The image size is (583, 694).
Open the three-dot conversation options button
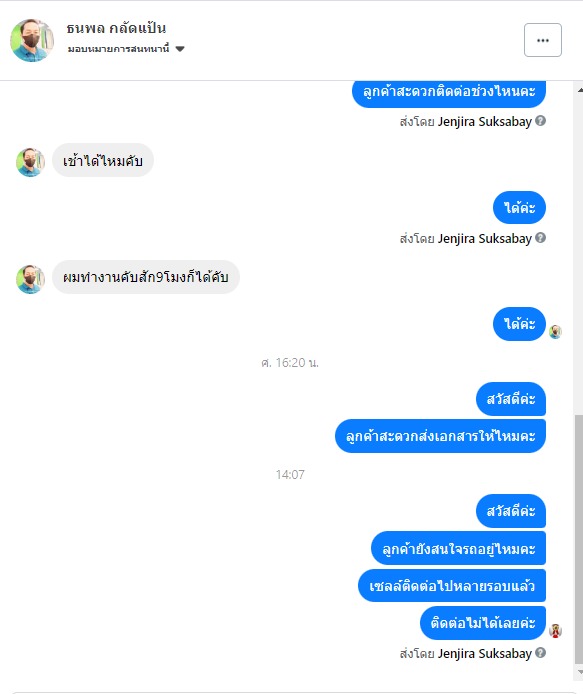(x=543, y=40)
